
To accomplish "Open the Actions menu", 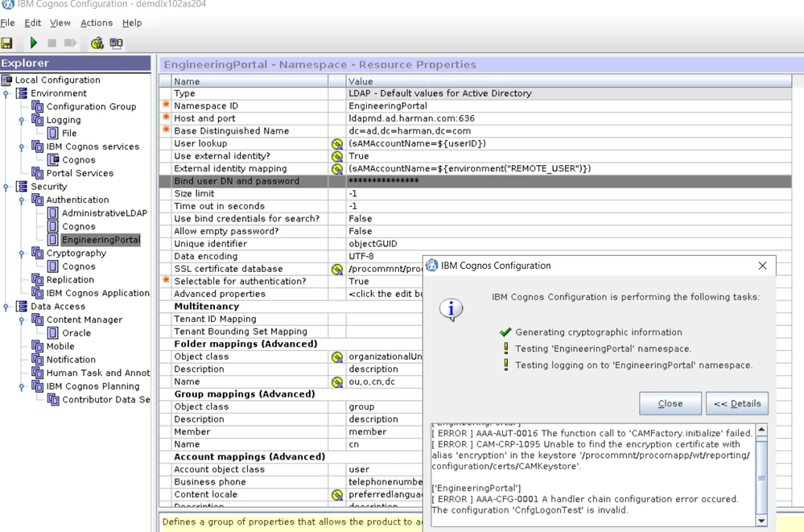I will [97, 23].
